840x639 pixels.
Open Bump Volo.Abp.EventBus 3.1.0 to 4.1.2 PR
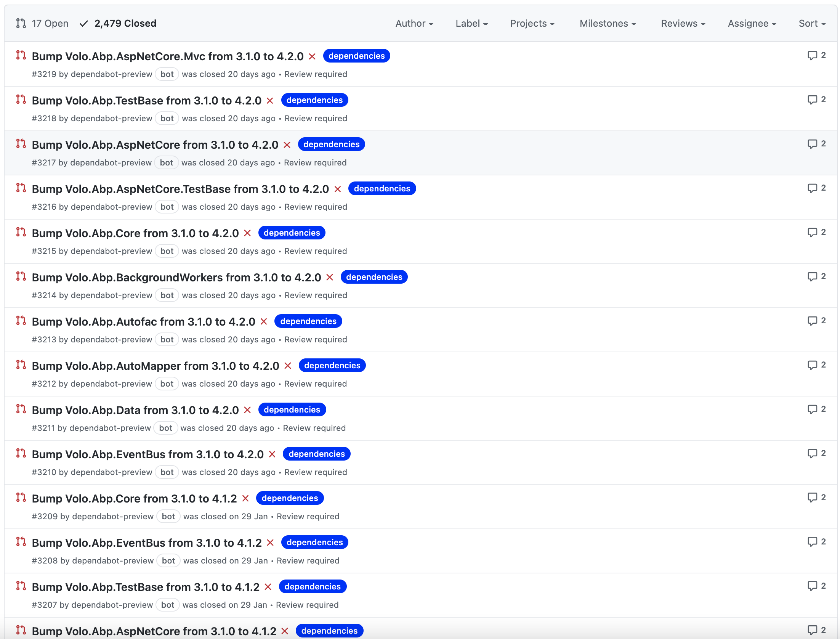[147, 543]
